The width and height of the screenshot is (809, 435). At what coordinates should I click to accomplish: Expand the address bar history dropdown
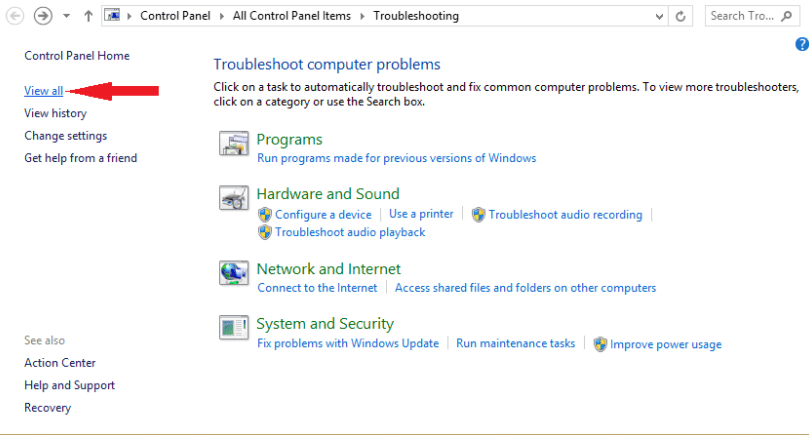click(x=658, y=16)
